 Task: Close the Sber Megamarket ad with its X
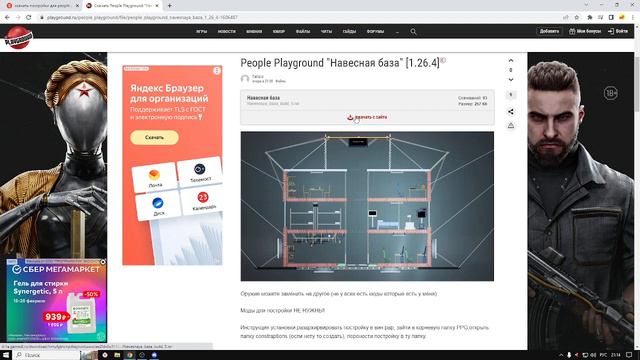click(103, 262)
